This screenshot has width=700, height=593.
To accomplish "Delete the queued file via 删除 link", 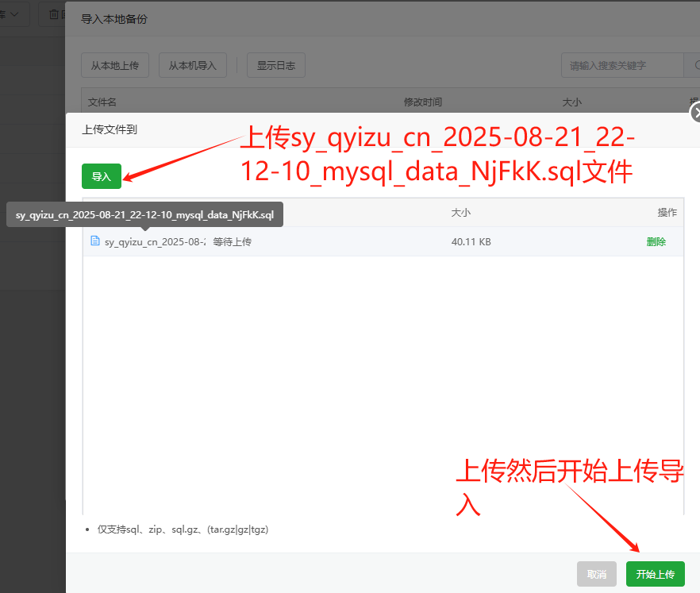I will tap(656, 242).
